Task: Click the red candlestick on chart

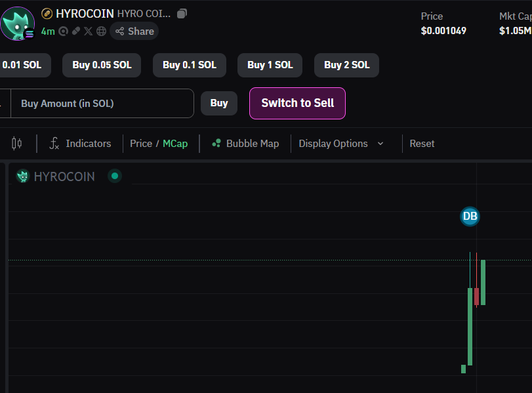Action: point(476,297)
